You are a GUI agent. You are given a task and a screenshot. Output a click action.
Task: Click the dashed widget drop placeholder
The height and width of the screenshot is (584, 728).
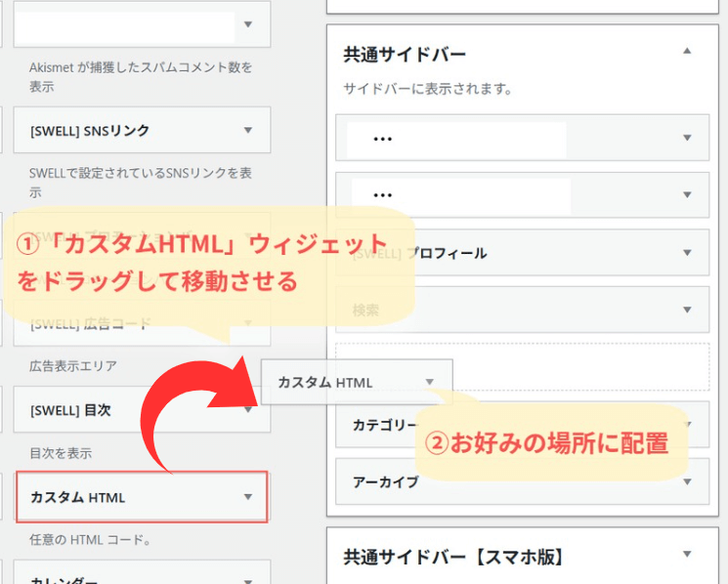(586, 366)
